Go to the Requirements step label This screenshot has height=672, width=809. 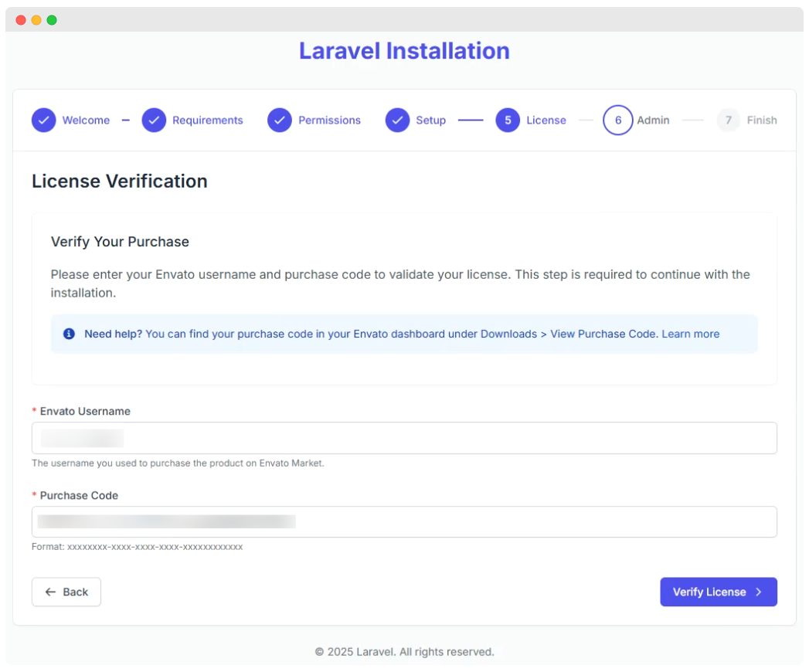207,120
